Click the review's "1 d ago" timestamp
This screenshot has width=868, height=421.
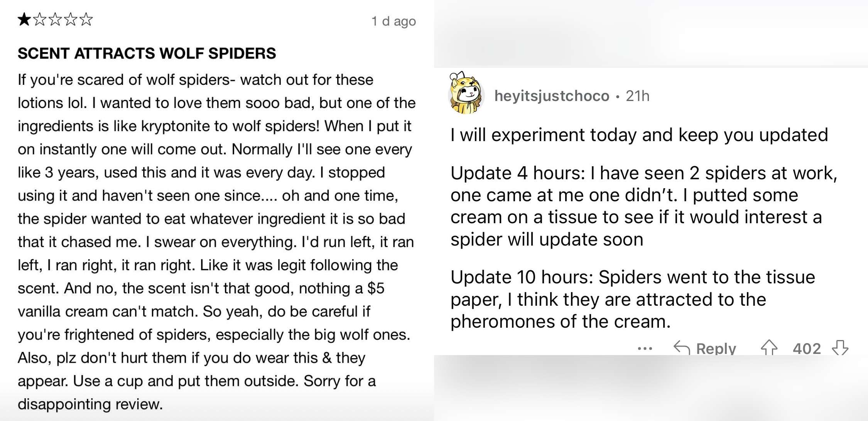(x=393, y=21)
